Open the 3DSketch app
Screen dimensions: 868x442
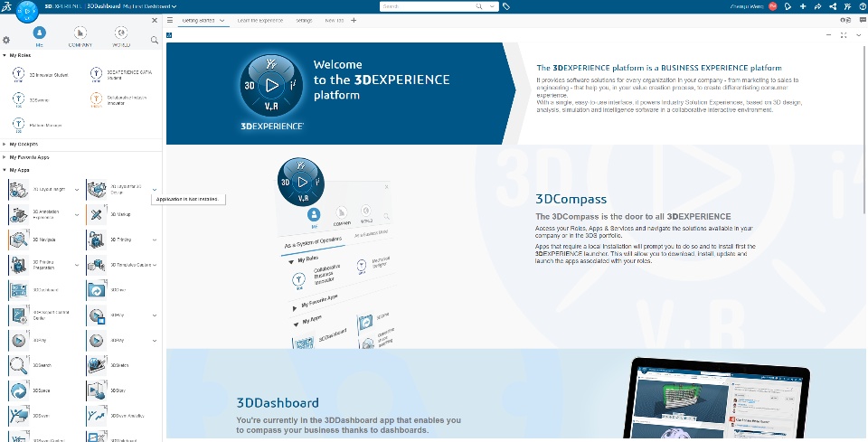(x=97, y=365)
